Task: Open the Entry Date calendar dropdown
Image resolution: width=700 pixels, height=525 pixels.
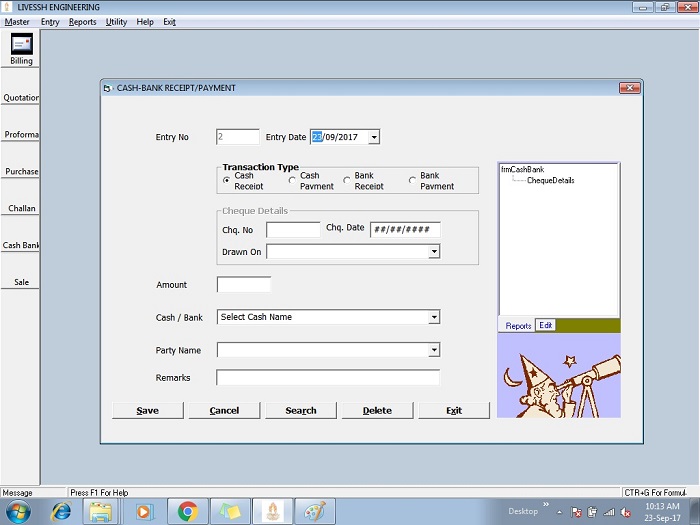Action: coord(374,137)
